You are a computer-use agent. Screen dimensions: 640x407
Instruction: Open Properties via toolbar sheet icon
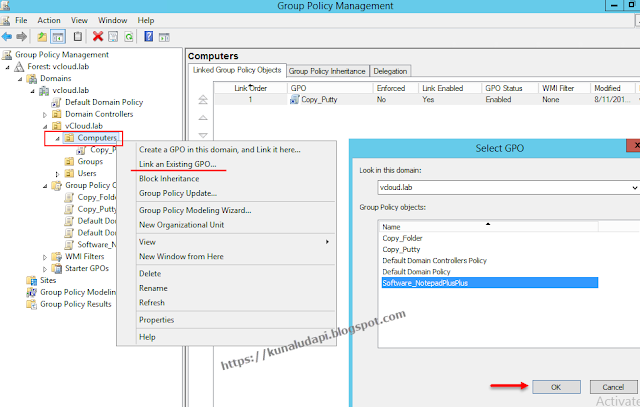[x=113, y=37]
